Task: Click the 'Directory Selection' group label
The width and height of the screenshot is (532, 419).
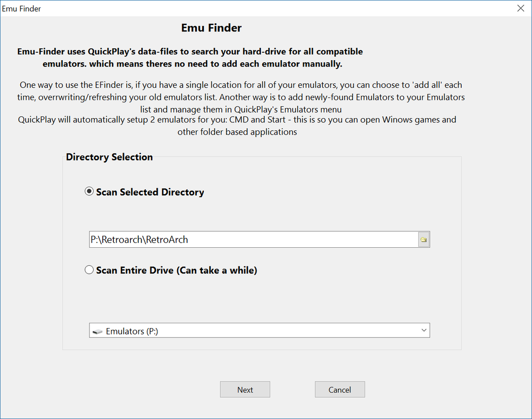Action: pos(109,157)
